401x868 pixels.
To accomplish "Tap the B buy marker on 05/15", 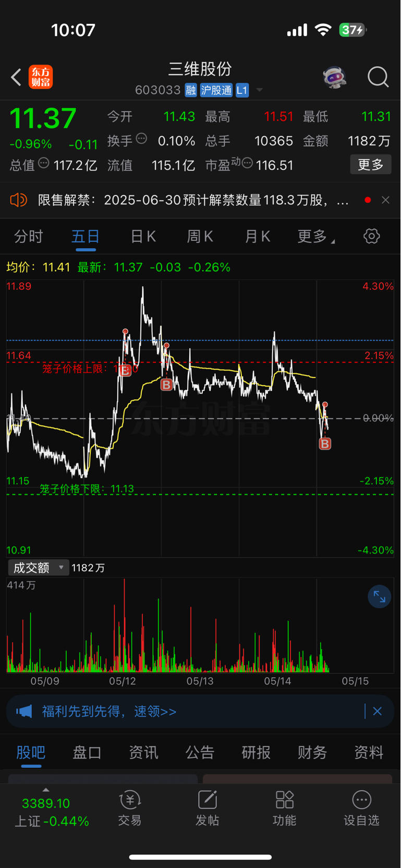I will pos(325,444).
